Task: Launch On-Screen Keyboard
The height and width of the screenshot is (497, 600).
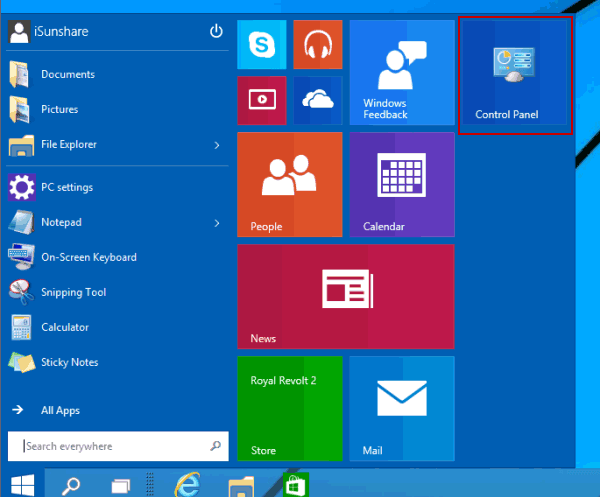Action: [115, 257]
